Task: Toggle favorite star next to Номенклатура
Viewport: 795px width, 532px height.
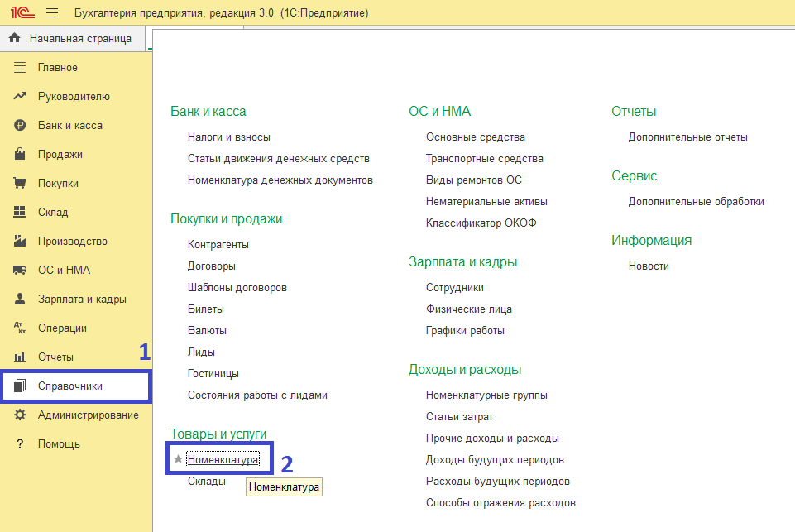Action: [x=178, y=459]
